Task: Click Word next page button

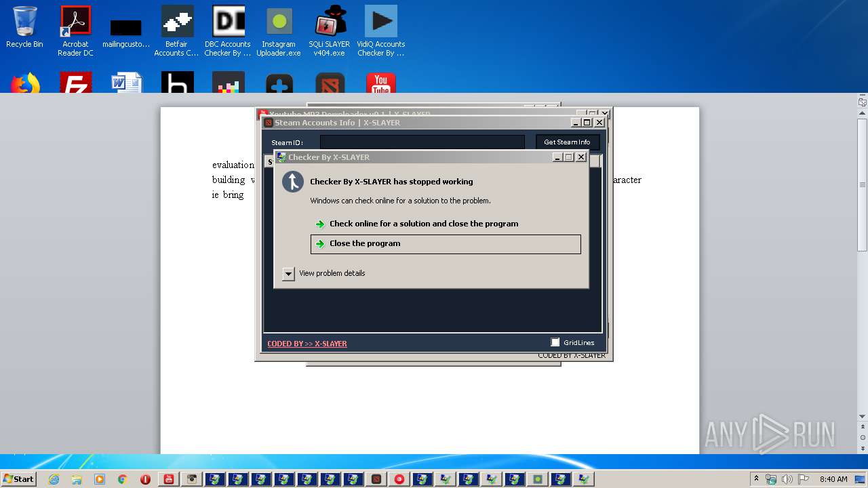Action: 863,448
